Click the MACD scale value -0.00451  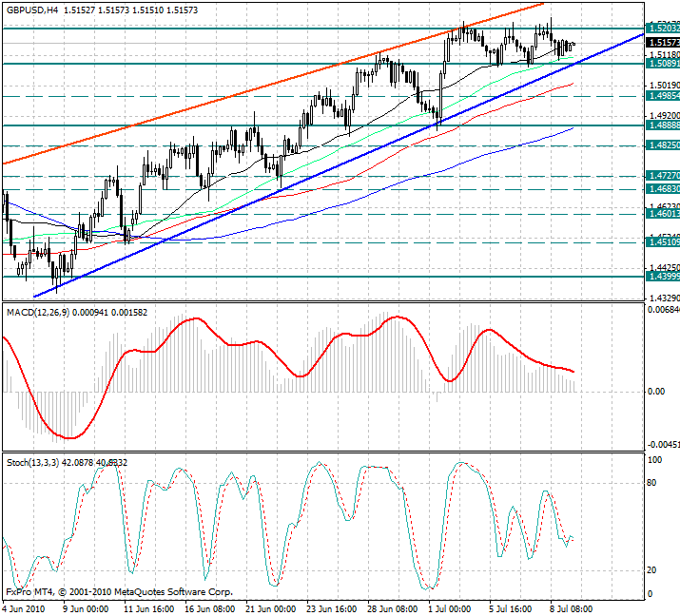click(x=664, y=445)
